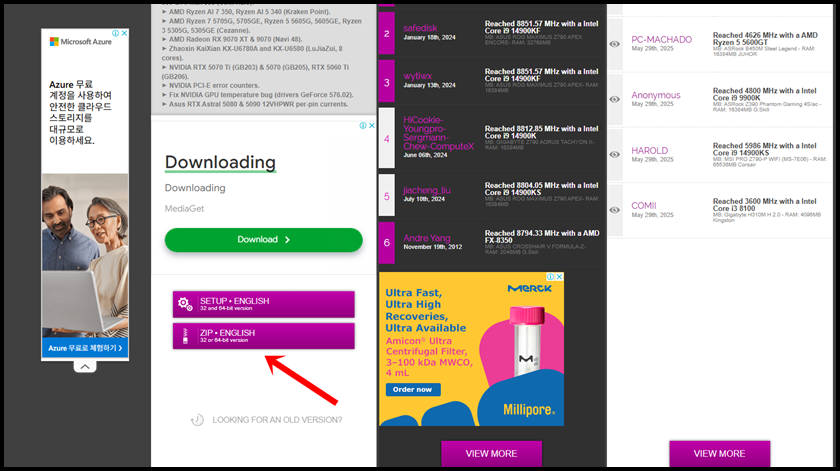The width and height of the screenshot is (840, 471).
Task: Open HAROLD validation
Action: click(649, 151)
